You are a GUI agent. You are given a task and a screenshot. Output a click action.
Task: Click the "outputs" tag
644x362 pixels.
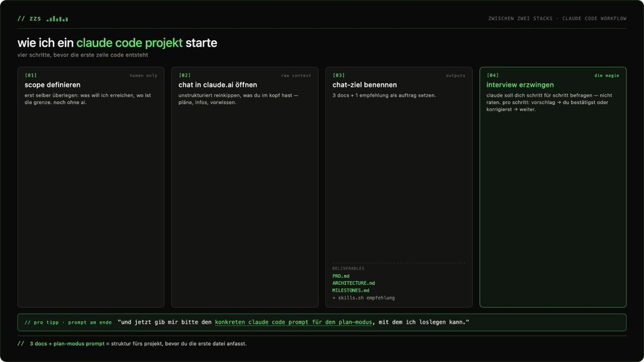click(x=455, y=75)
